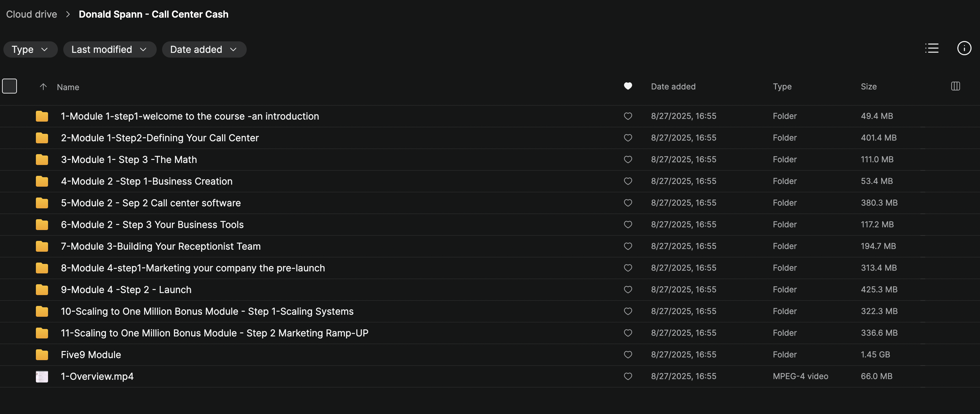980x414 pixels.
Task: Switch to list view layout icon
Action: tap(932, 48)
